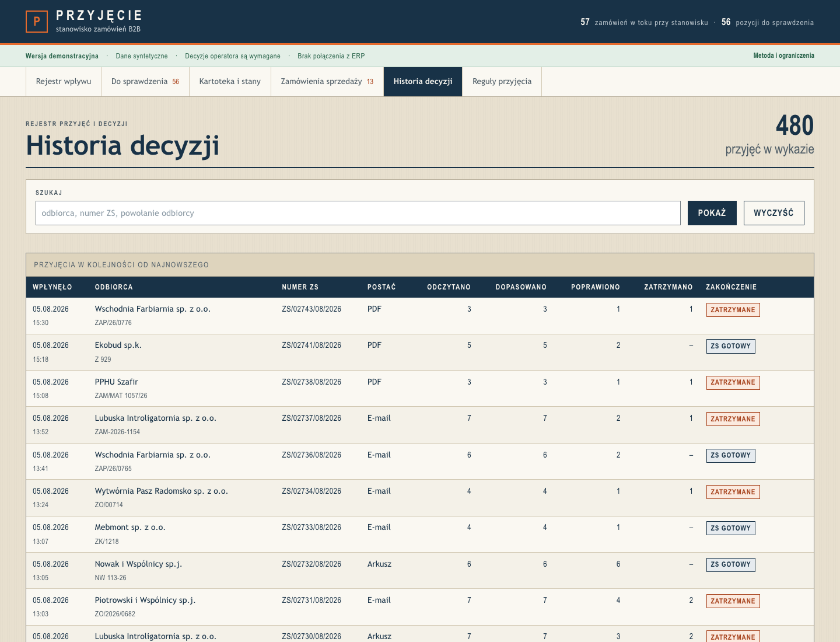840x642 pixels.
Task: Click recipient Ekobud sp.k.
Action: pyautogui.click(x=118, y=346)
